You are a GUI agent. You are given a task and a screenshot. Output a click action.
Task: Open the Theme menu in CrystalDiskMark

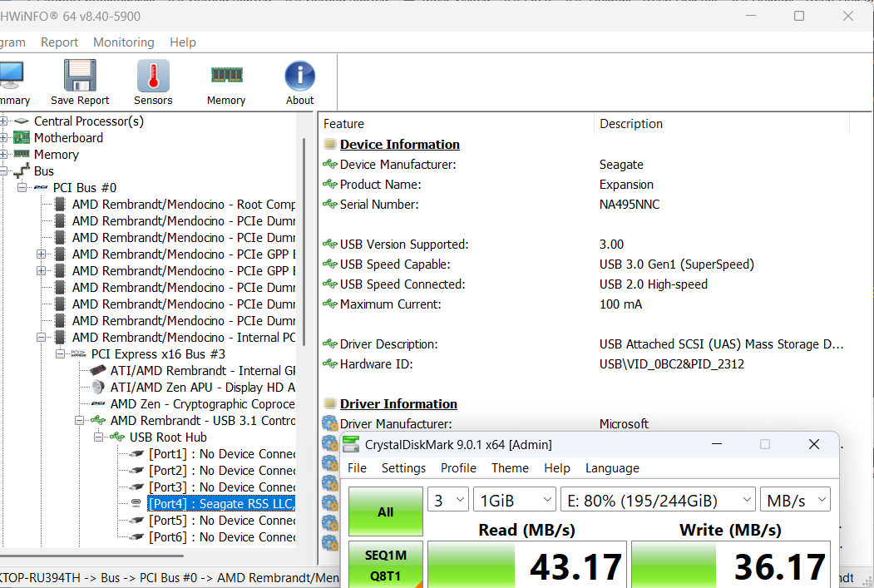point(510,468)
